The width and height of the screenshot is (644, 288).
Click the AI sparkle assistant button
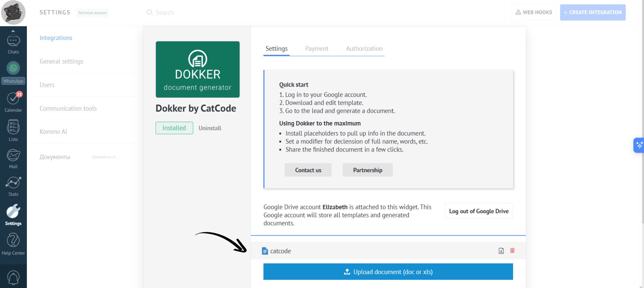coord(638,145)
